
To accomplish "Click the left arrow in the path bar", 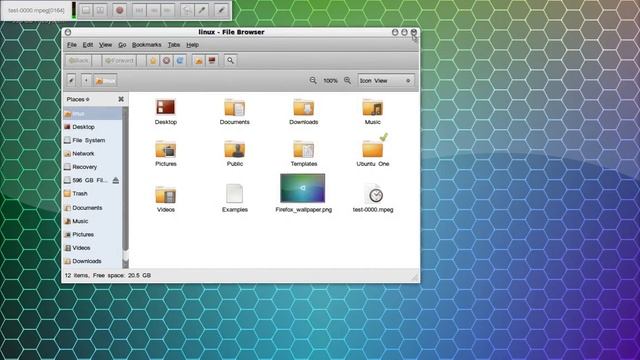I will [86, 80].
